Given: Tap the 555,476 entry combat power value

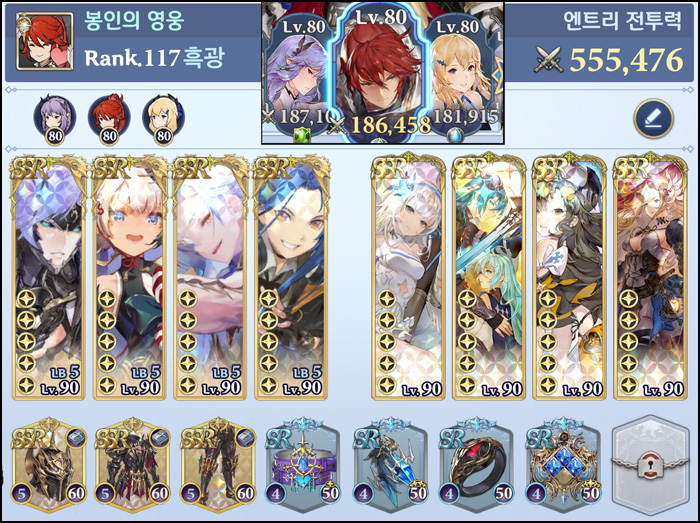Looking at the screenshot, I should tap(626, 60).
